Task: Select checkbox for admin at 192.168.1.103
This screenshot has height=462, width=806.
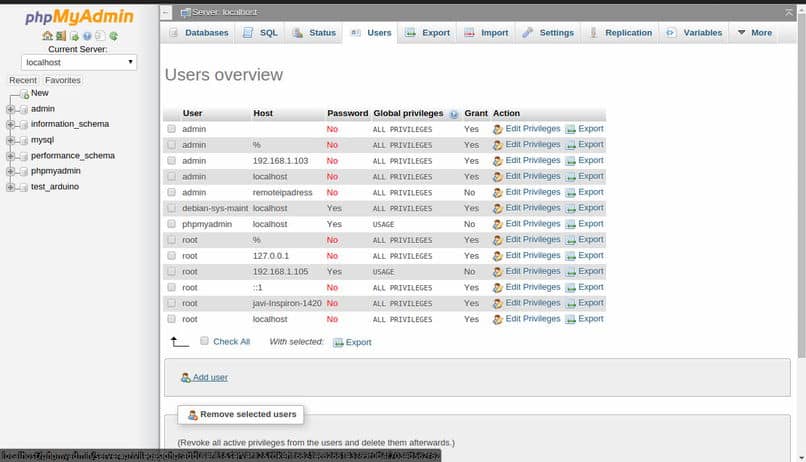Action: tap(171, 161)
